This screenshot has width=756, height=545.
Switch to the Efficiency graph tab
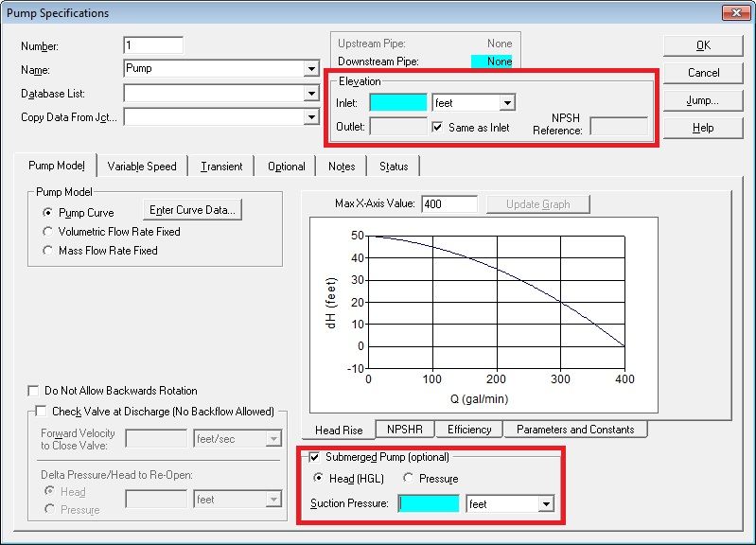tap(469, 430)
